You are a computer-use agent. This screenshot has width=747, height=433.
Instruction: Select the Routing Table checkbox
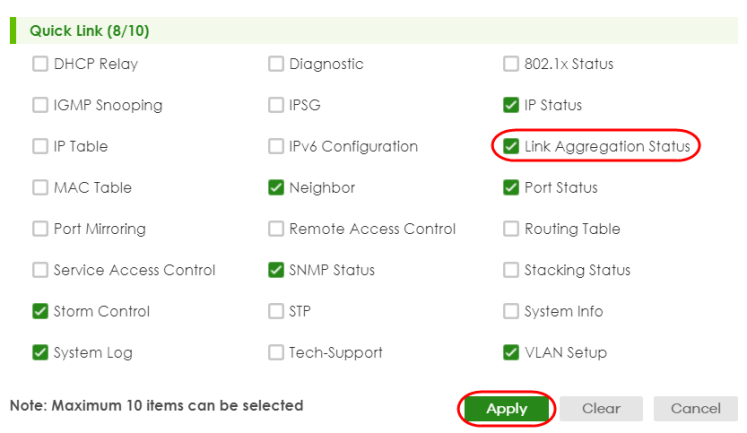(x=512, y=229)
